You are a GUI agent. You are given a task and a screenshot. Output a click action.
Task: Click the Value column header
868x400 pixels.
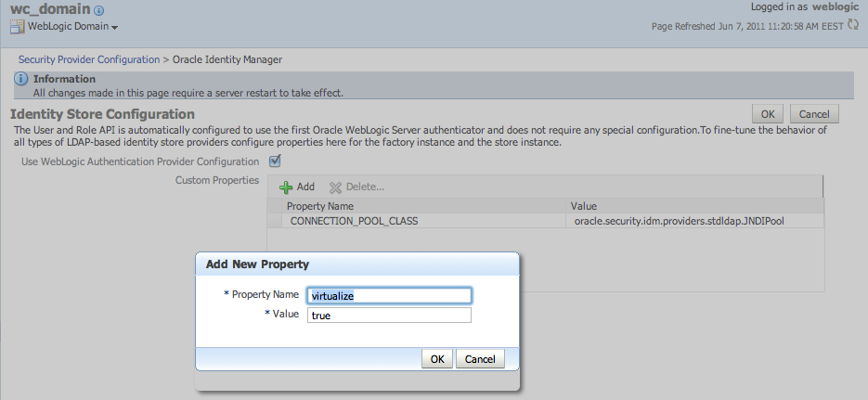pyautogui.click(x=584, y=206)
